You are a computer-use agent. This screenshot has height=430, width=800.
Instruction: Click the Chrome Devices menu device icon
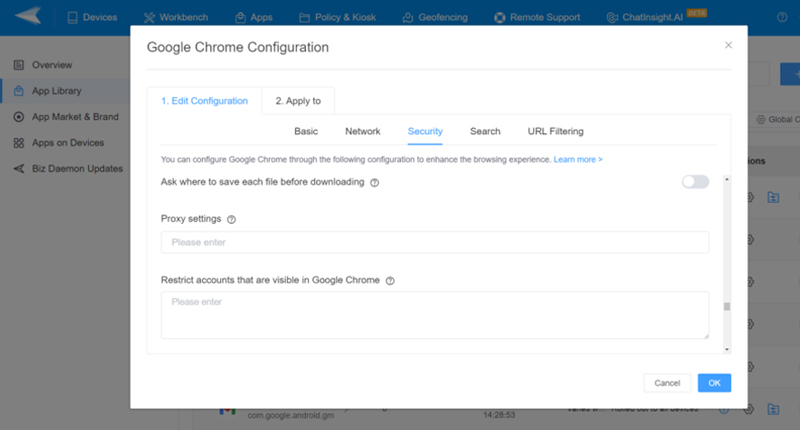(x=72, y=18)
